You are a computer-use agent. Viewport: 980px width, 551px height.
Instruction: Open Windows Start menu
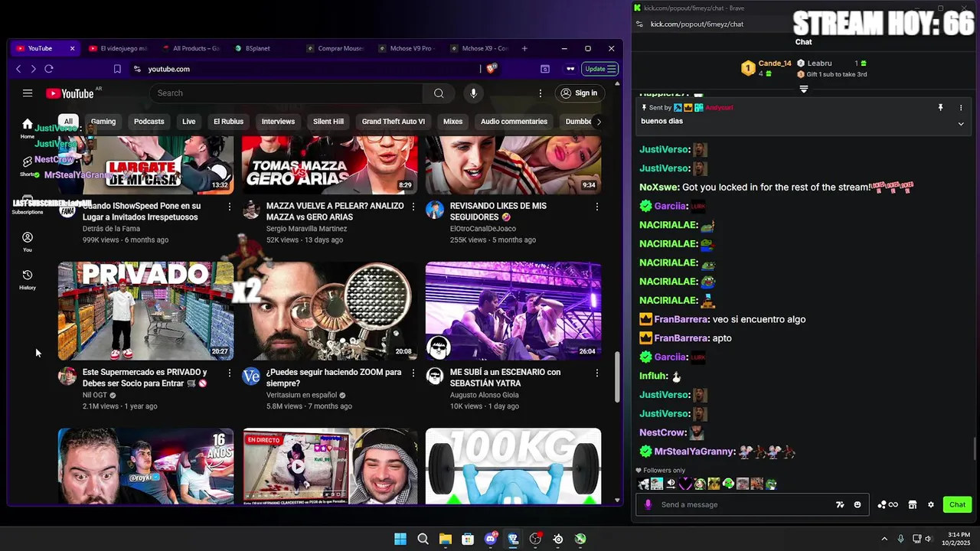pos(400,540)
